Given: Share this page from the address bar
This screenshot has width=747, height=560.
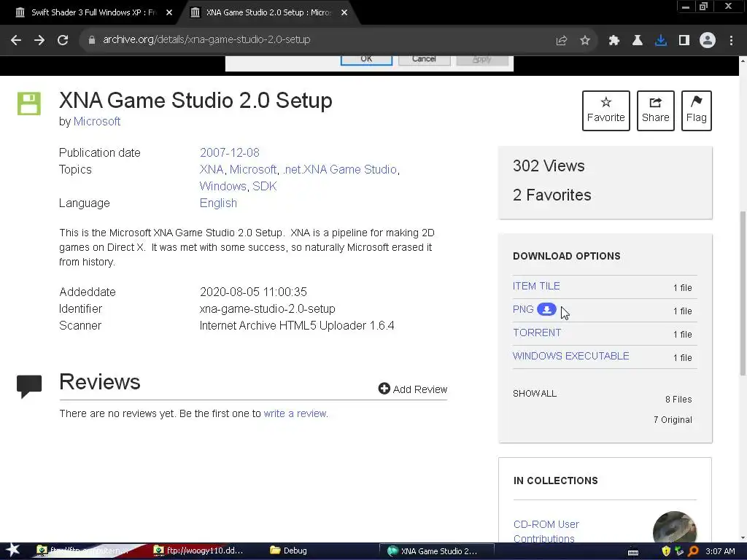Looking at the screenshot, I should 562,41.
